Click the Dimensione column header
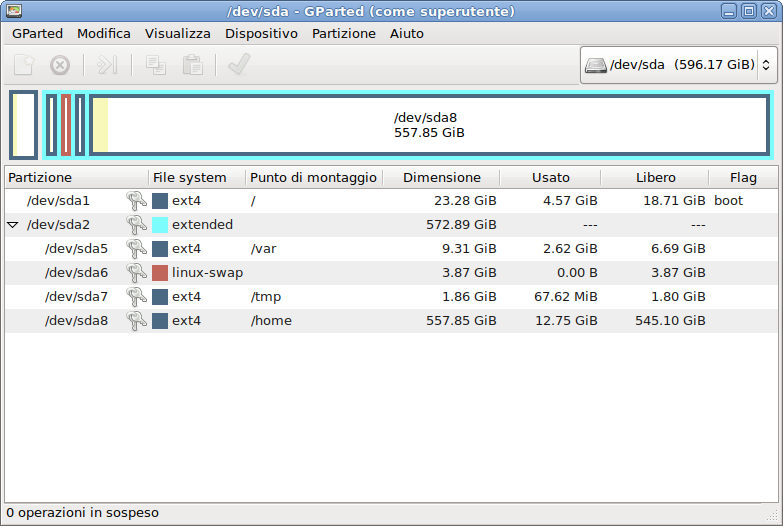783x526 pixels. 441,178
